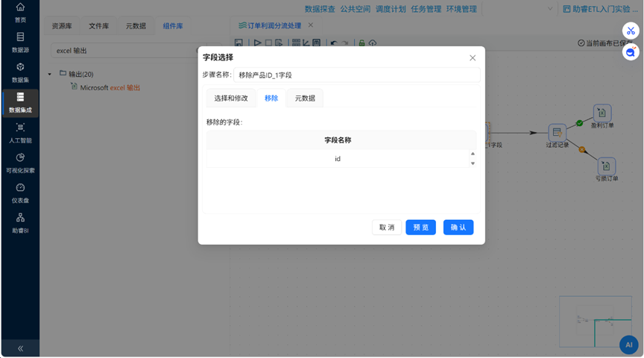The width and height of the screenshot is (644, 358).
Task: Select the 亏损订单 node on canvas
Action: tap(606, 166)
